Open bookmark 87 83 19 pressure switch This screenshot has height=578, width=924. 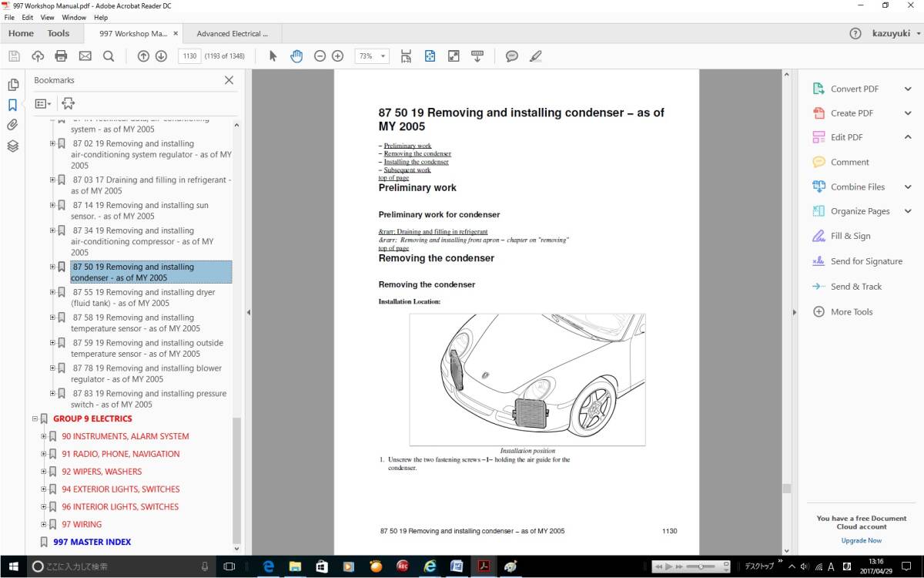coord(149,399)
